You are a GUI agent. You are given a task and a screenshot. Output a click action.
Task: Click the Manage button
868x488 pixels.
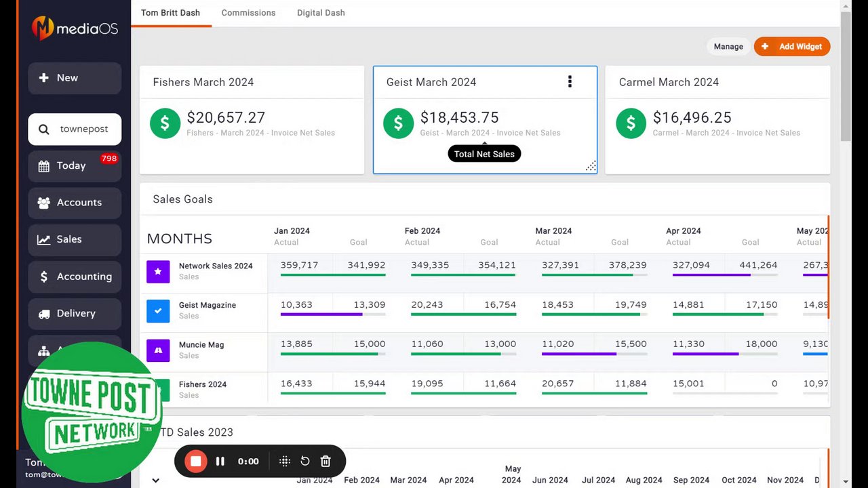728,47
